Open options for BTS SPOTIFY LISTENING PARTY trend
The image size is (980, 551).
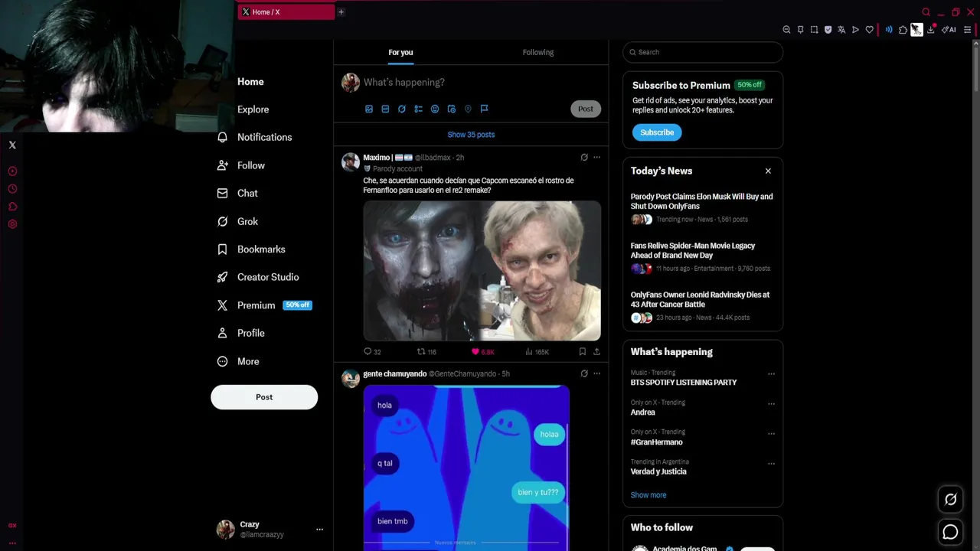tap(771, 374)
